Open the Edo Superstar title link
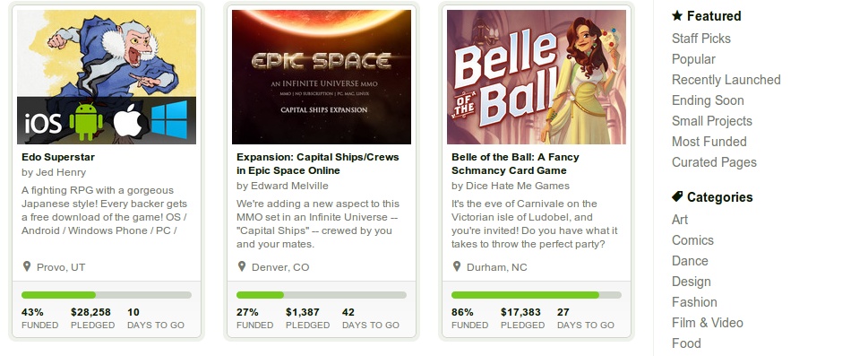Viewport: 868px width, 356px height. pos(58,157)
